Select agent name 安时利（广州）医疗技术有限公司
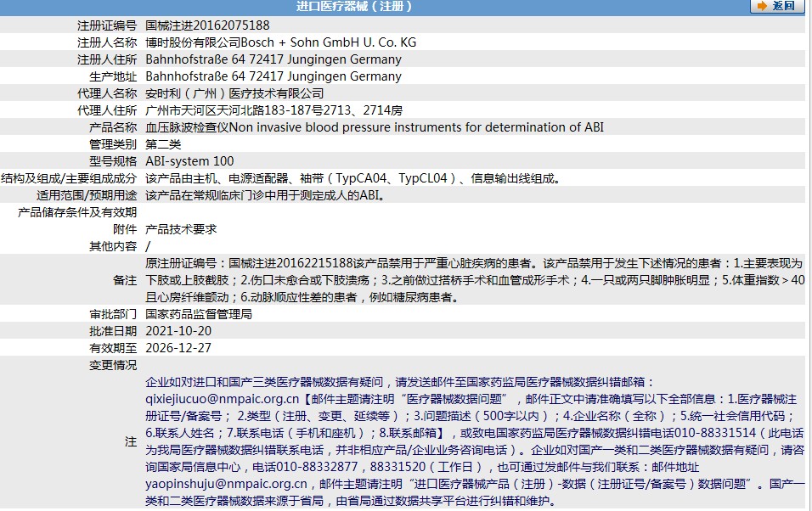Screen dimensions: 812x511 [234, 93]
